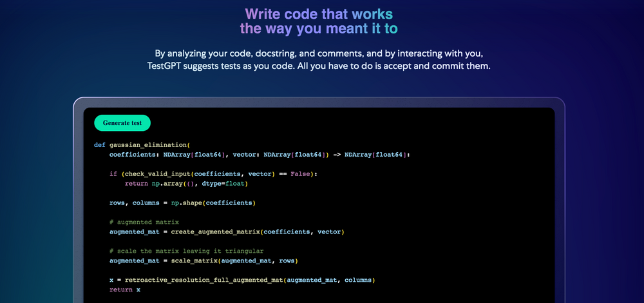The image size is (644, 303).
Task: Click the "# scale the matrix leaving it triangular" comment
Action: click(186, 251)
